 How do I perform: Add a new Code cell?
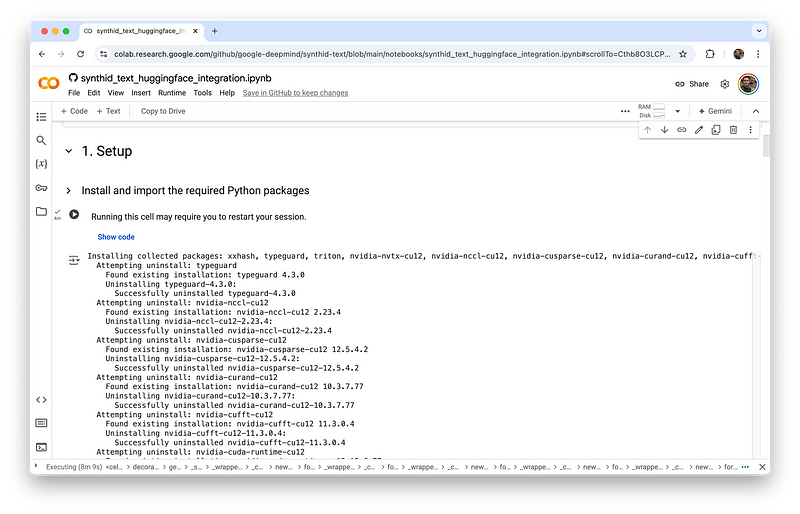pyautogui.click(x=74, y=111)
